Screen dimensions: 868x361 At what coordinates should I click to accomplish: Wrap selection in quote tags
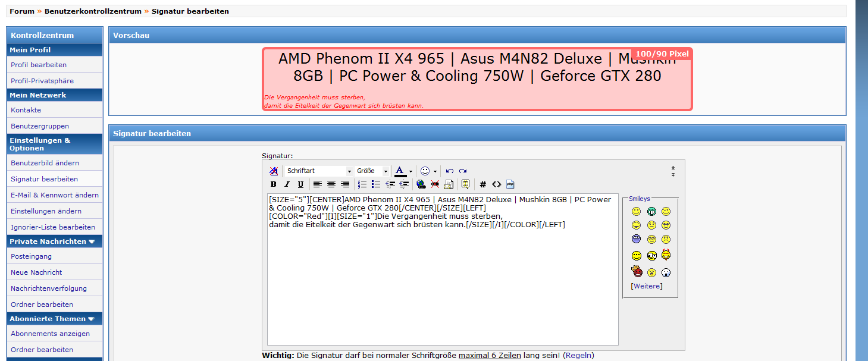[x=465, y=184]
